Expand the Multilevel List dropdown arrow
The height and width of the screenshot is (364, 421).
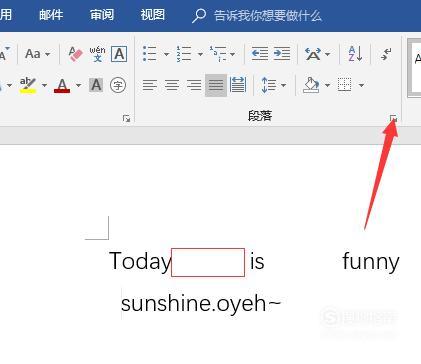click(x=232, y=54)
